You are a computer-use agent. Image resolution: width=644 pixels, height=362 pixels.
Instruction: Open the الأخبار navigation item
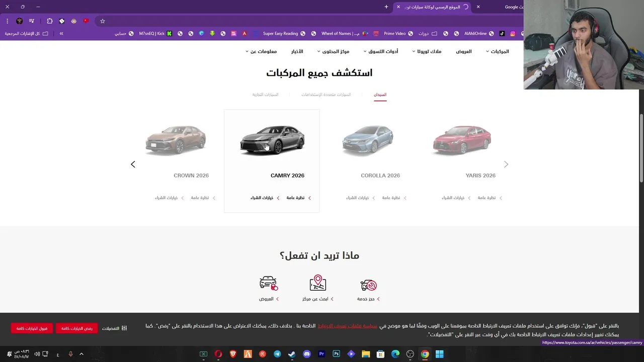(297, 51)
